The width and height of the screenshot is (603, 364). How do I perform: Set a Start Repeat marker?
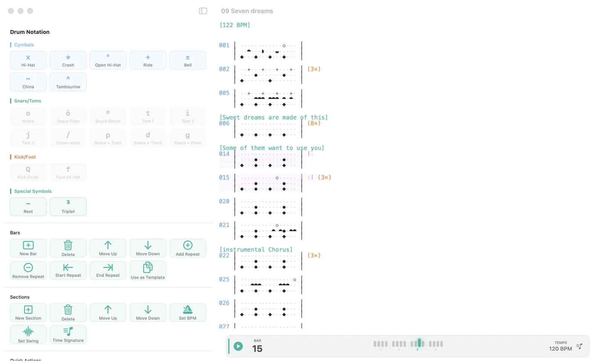[x=68, y=271]
